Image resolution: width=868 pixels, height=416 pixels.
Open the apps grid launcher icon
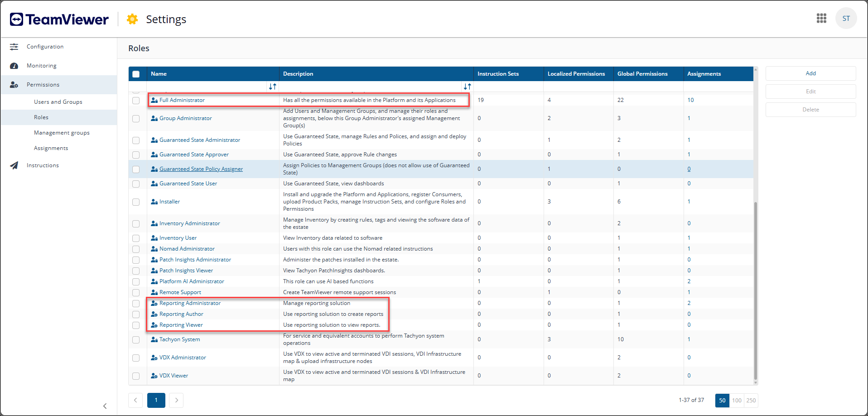pos(821,18)
